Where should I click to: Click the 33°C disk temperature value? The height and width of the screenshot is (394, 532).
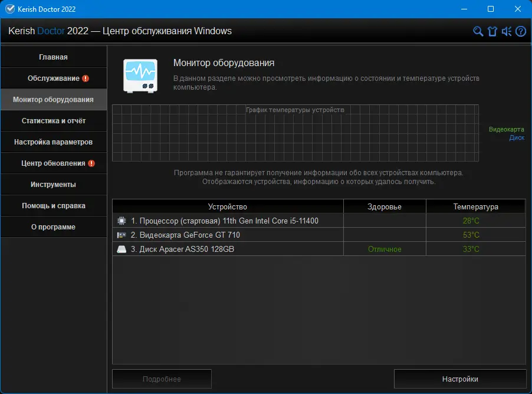(471, 249)
